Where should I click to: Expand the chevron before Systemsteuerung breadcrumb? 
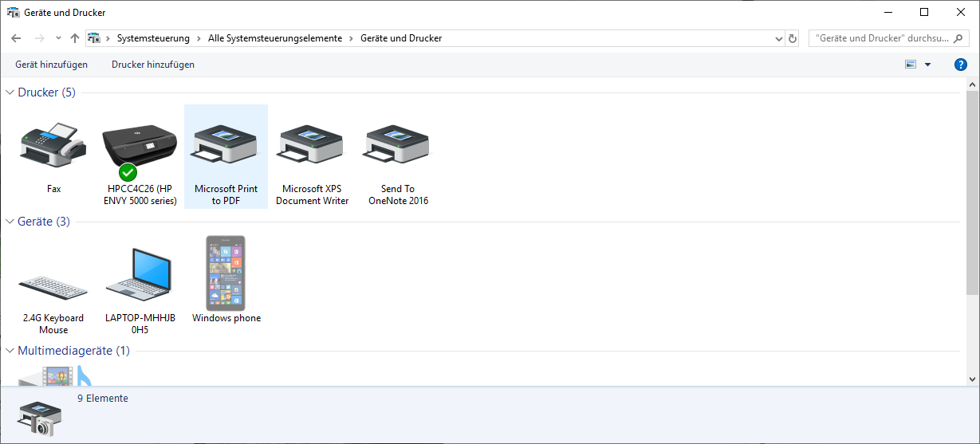(x=108, y=38)
